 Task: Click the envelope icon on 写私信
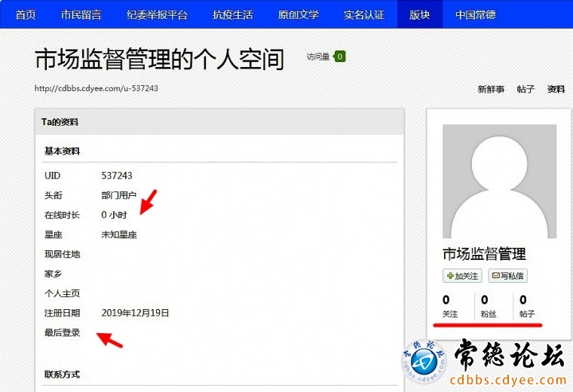[495, 275]
